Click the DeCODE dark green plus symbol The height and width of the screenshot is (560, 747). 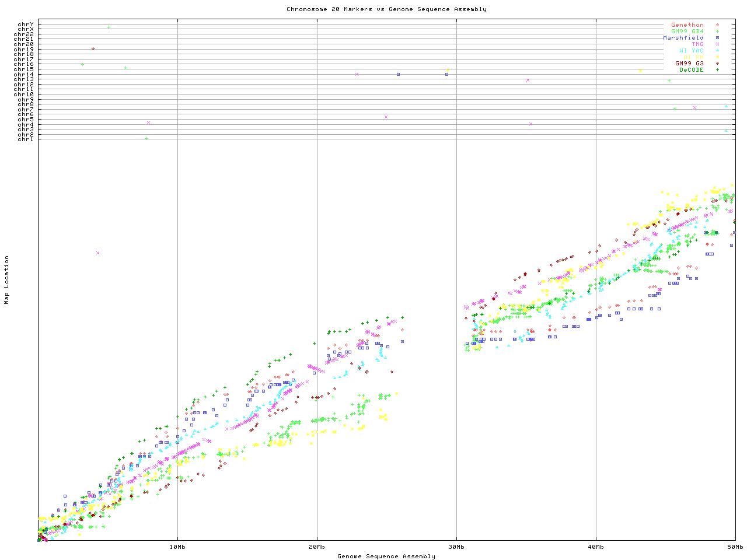717,70
